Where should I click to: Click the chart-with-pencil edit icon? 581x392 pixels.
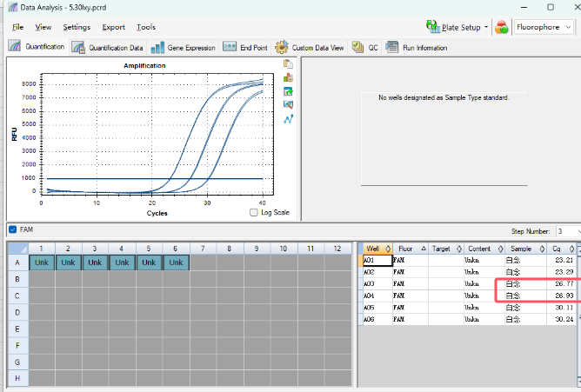[x=288, y=105]
